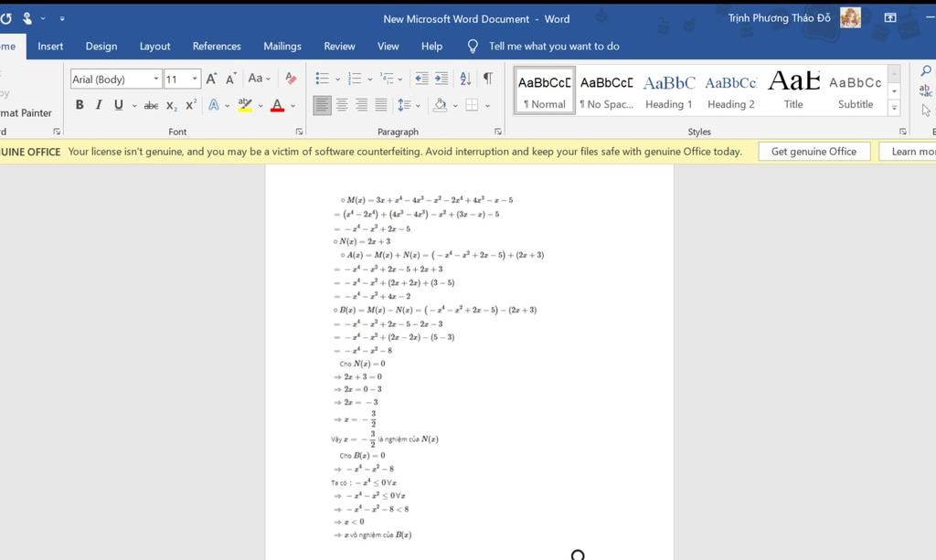Image resolution: width=936 pixels, height=560 pixels.
Task: Apply Heading 1 style
Action: (669, 91)
